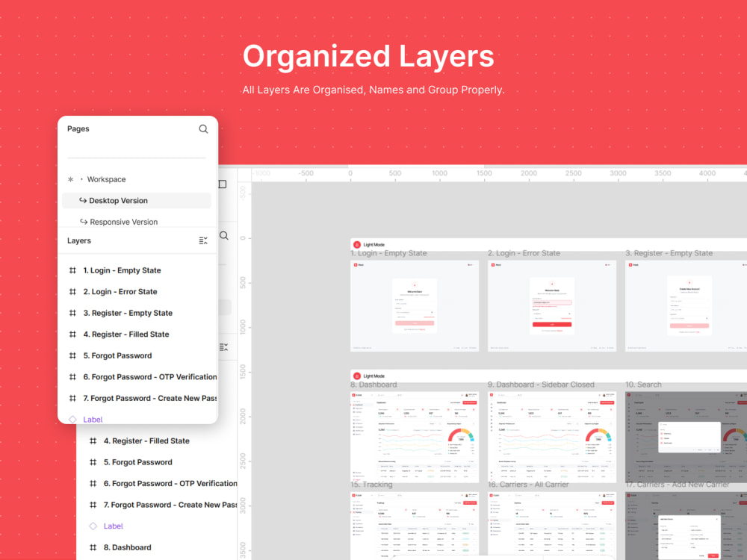This screenshot has width=747, height=560.
Task: Open 17. Carriers - Add New Carrier frame
Action: pyautogui.click(x=686, y=526)
